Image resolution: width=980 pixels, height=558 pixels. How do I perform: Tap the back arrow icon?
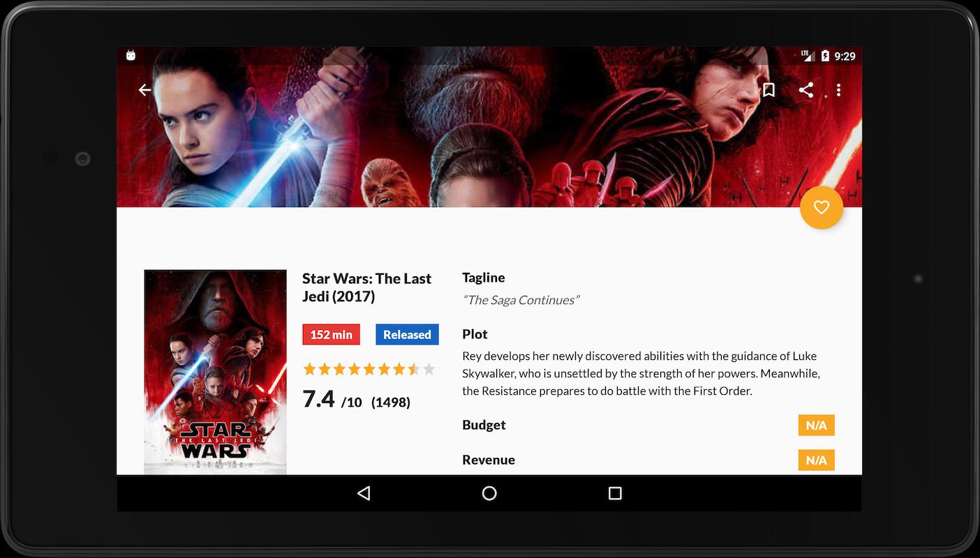[x=144, y=90]
